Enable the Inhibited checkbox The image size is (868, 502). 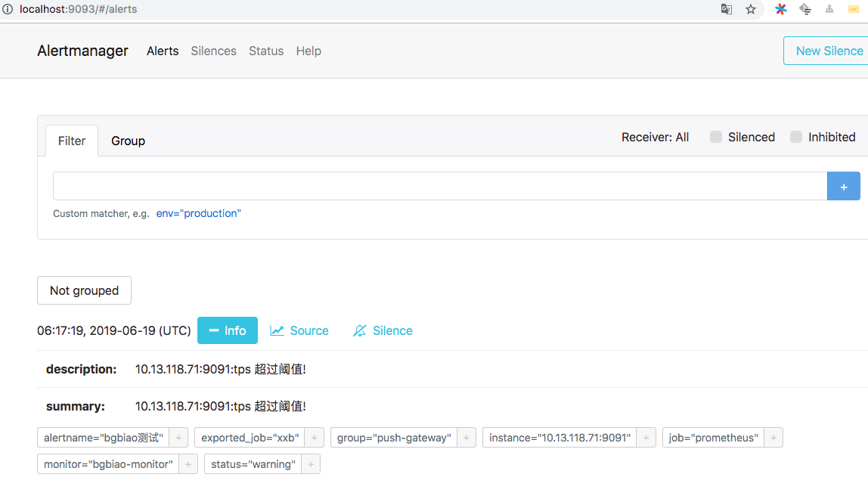tap(795, 138)
